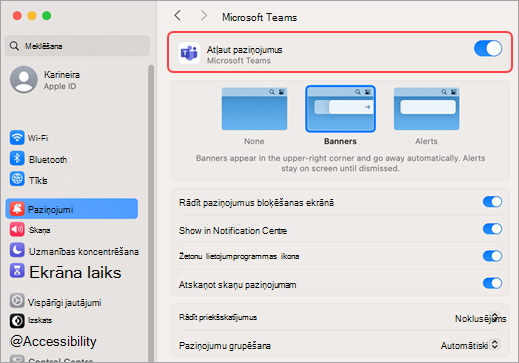This screenshot has width=519, height=363.
Task: Click the Microsoft Teams app icon
Action: [x=189, y=53]
